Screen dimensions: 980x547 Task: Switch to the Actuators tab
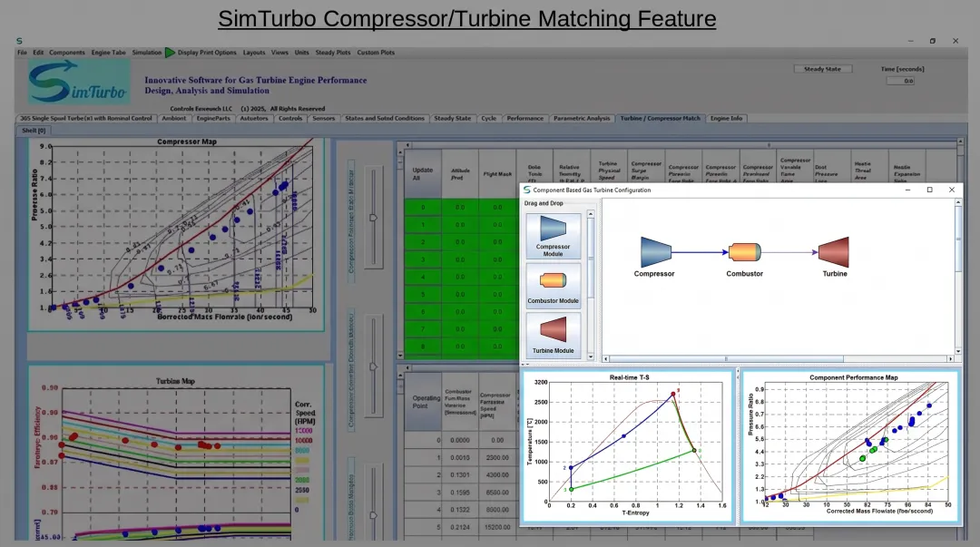254,118
